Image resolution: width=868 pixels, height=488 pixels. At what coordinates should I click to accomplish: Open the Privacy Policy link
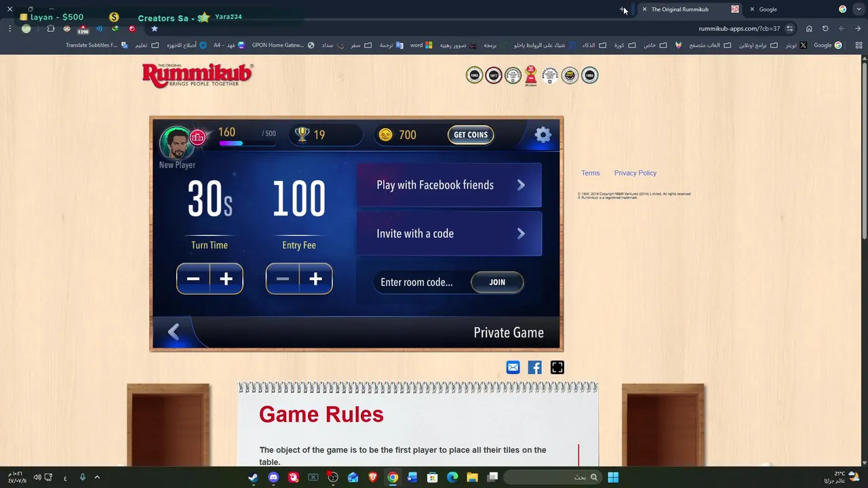click(x=635, y=173)
